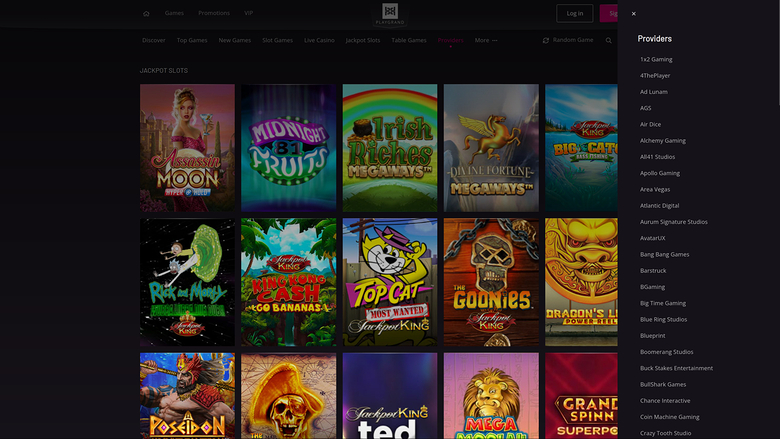Screen dimensions: 780x439
Task: Select provider Crazy Tooth Studio
Action: coord(666,433)
